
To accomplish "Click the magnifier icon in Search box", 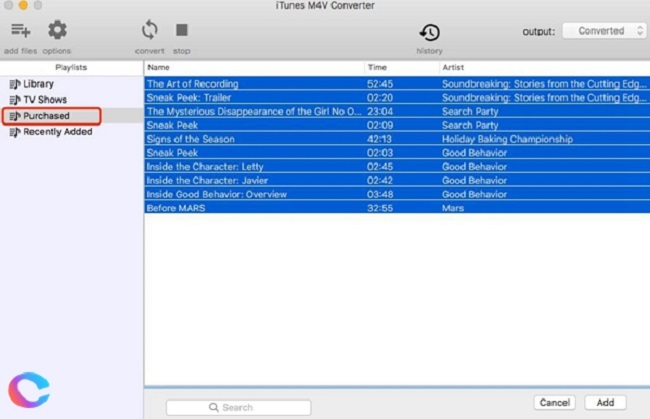I will (213, 407).
